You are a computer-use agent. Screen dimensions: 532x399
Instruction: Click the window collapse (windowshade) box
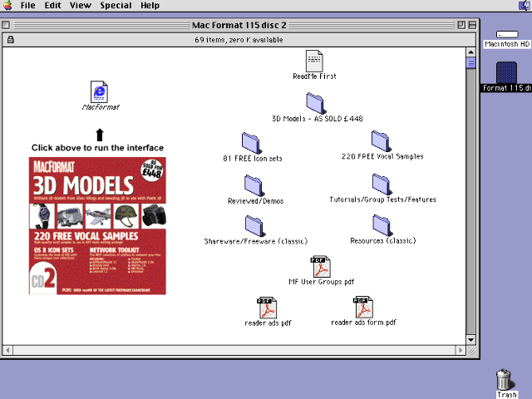pos(472,25)
